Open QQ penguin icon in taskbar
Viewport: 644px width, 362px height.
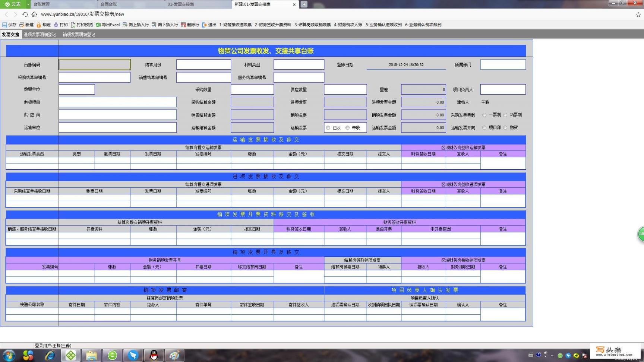[x=154, y=355]
